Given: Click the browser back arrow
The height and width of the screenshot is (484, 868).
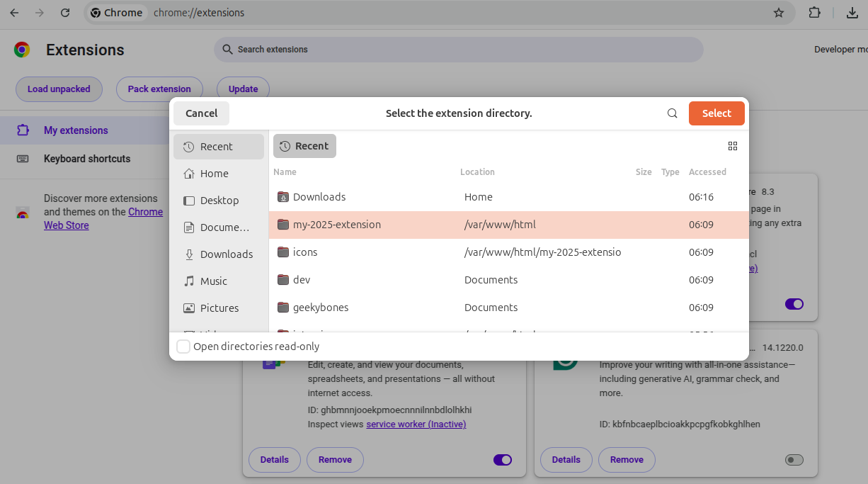Looking at the screenshot, I should click(14, 13).
